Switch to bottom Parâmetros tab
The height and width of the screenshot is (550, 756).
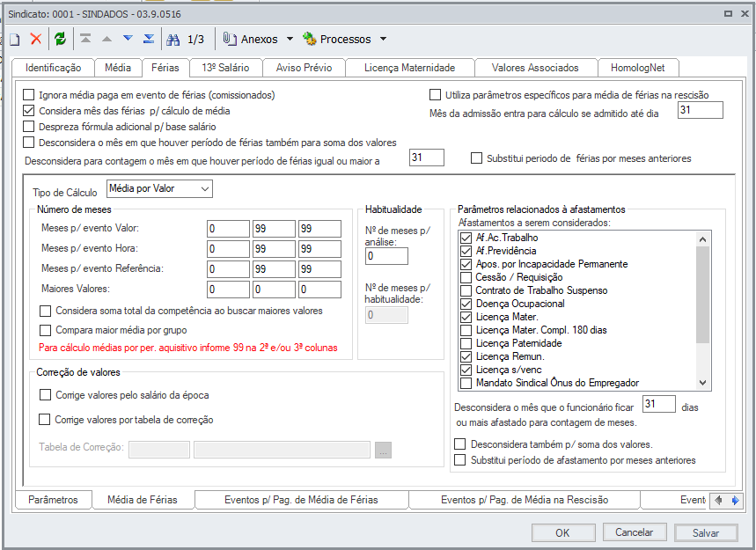click(53, 500)
